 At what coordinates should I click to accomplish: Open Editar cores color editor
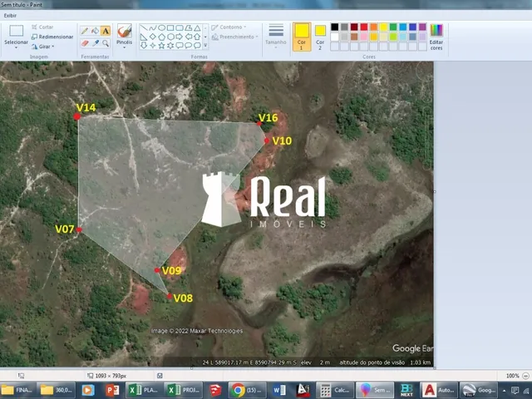(x=436, y=37)
